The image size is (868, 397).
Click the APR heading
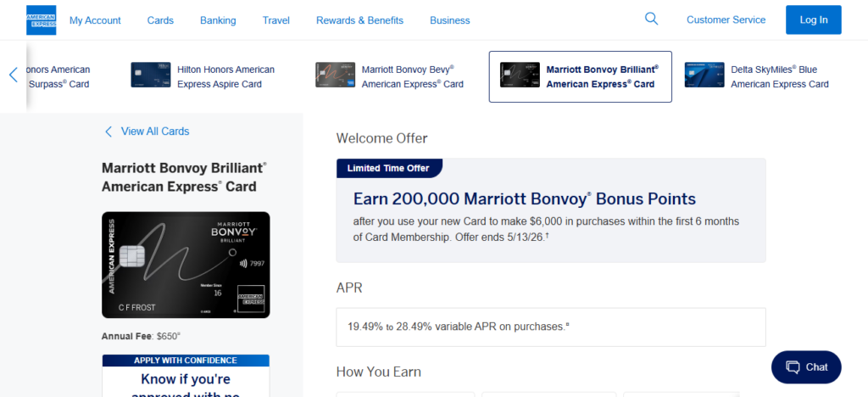(x=349, y=288)
